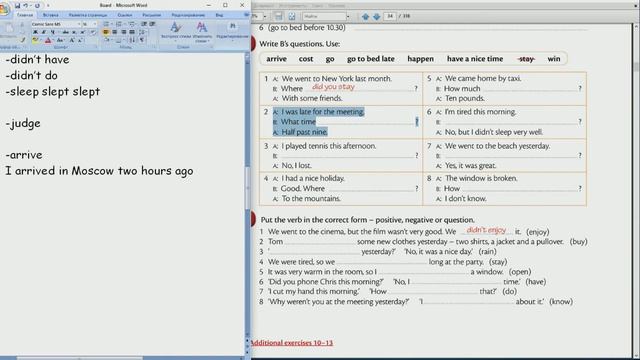This screenshot has height=360, width=640.
Task: Click the red 'did you stay' answer text
Action: tap(333, 87)
